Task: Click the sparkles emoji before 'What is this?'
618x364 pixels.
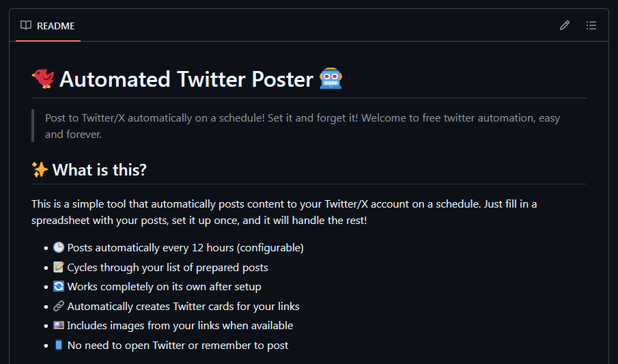Action: (40, 169)
